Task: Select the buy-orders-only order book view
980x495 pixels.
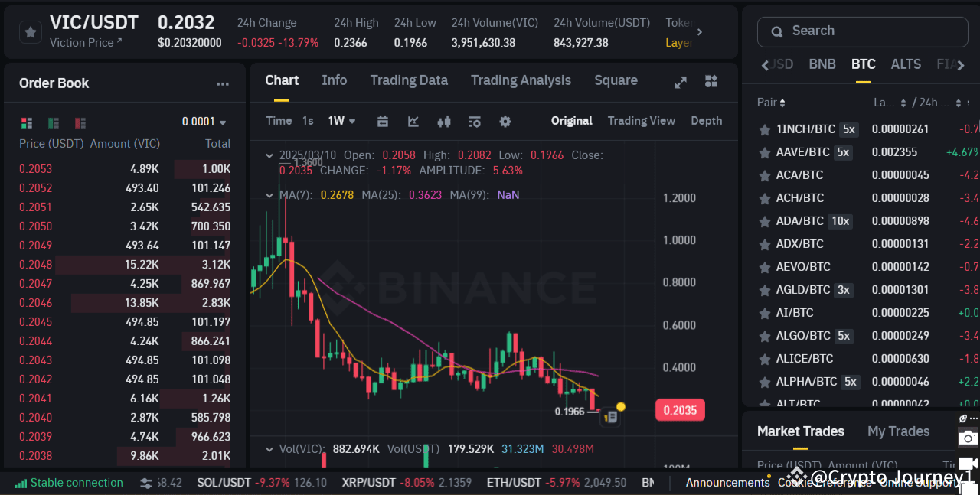Action: point(52,122)
